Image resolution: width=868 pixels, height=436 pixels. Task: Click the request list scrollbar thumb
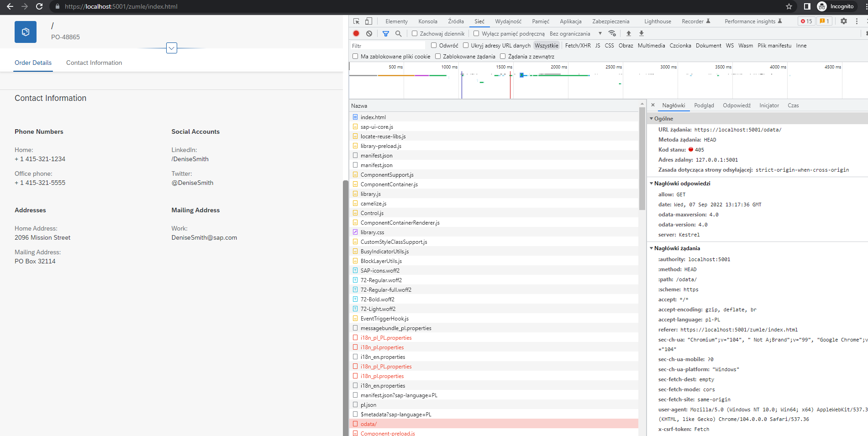pyautogui.click(x=642, y=159)
